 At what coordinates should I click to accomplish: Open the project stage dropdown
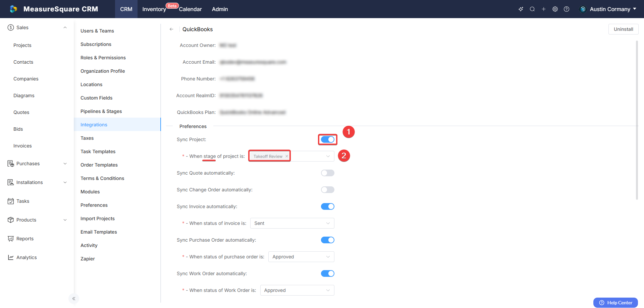click(x=292, y=156)
